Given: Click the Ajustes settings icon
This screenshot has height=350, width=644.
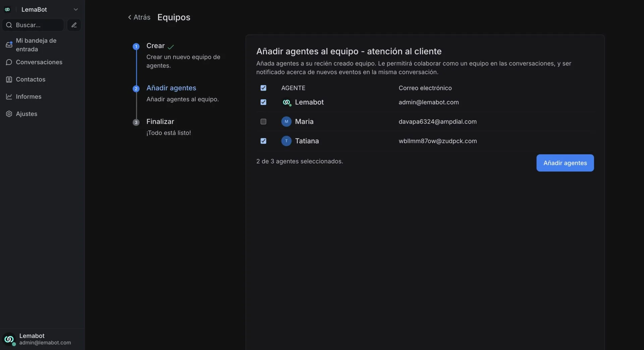Looking at the screenshot, I should [9, 114].
